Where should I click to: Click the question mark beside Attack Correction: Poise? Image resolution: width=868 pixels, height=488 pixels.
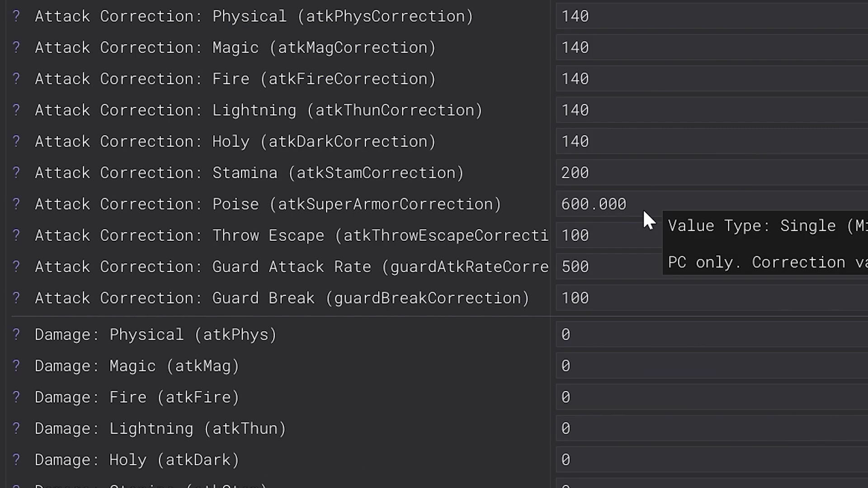pos(16,204)
